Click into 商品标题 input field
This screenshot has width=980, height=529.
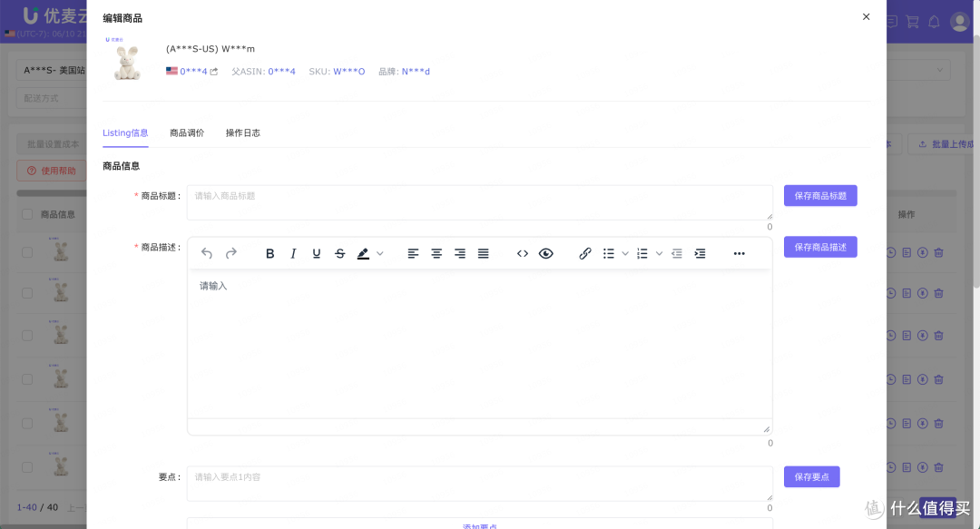point(480,202)
